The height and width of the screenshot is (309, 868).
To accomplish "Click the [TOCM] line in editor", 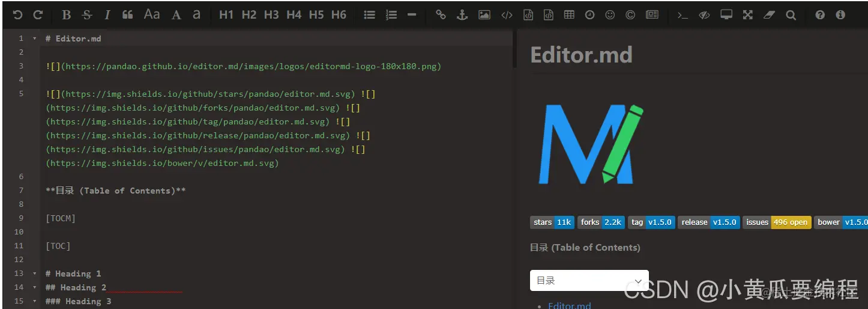I will tap(61, 218).
